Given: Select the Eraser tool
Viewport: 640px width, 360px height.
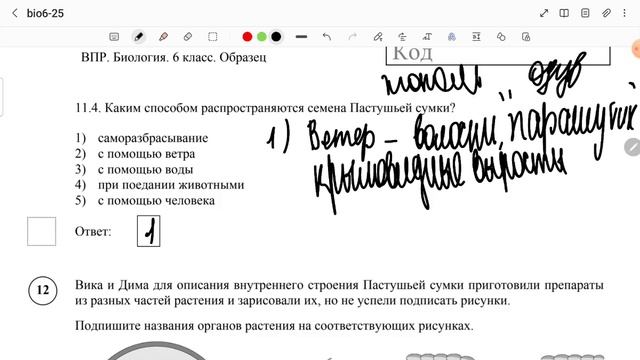Looking at the screenshot, I should tap(188, 37).
